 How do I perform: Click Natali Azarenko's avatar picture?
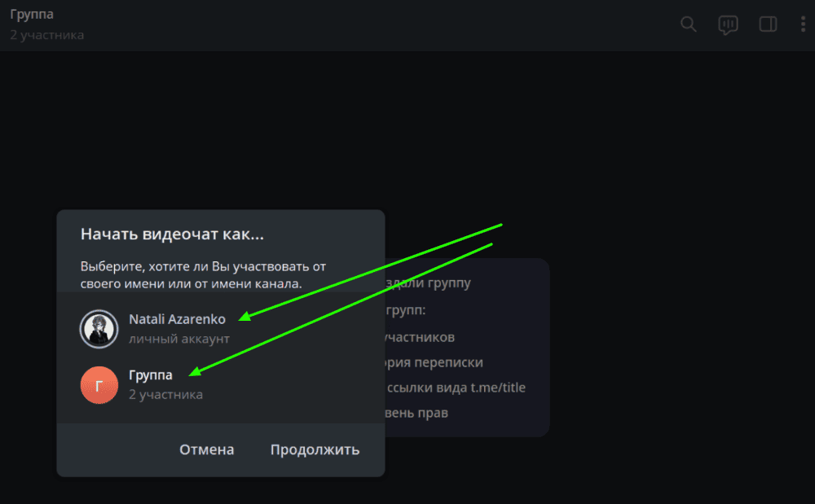(x=99, y=329)
